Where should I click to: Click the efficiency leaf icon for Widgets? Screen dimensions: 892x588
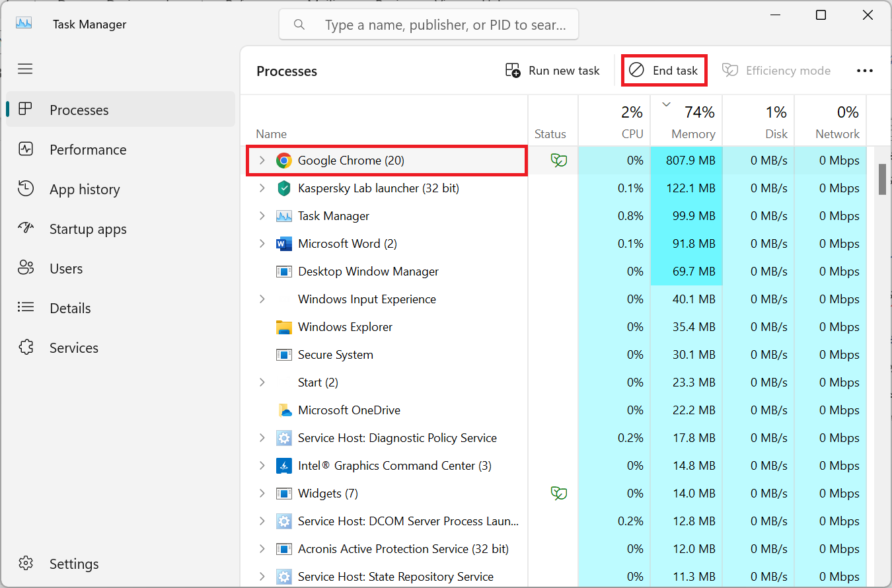559,494
